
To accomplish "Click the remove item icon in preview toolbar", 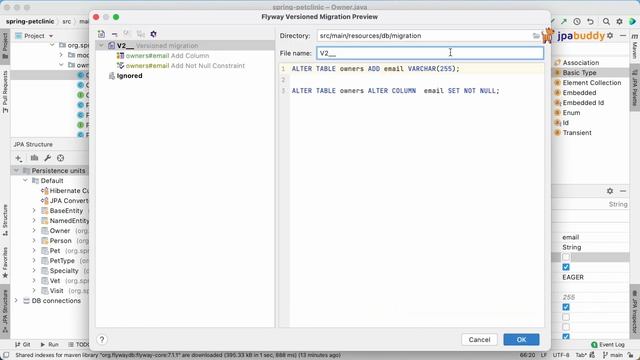I will [114, 34].
